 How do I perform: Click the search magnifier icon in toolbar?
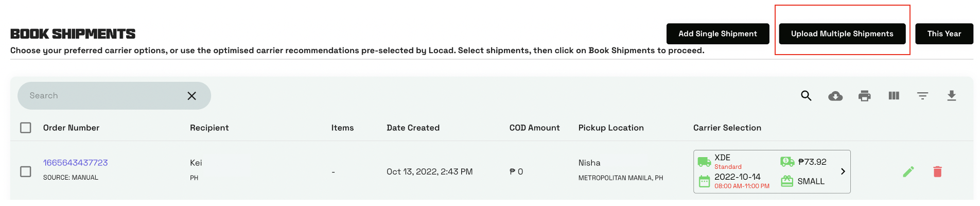[806, 96]
